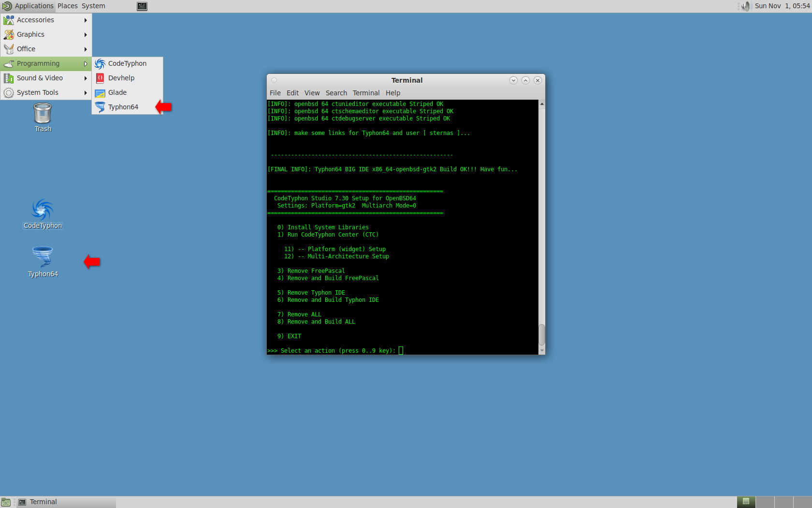Open the Sound & Video submenu
The height and width of the screenshot is (508, 812).
point(46,78)
